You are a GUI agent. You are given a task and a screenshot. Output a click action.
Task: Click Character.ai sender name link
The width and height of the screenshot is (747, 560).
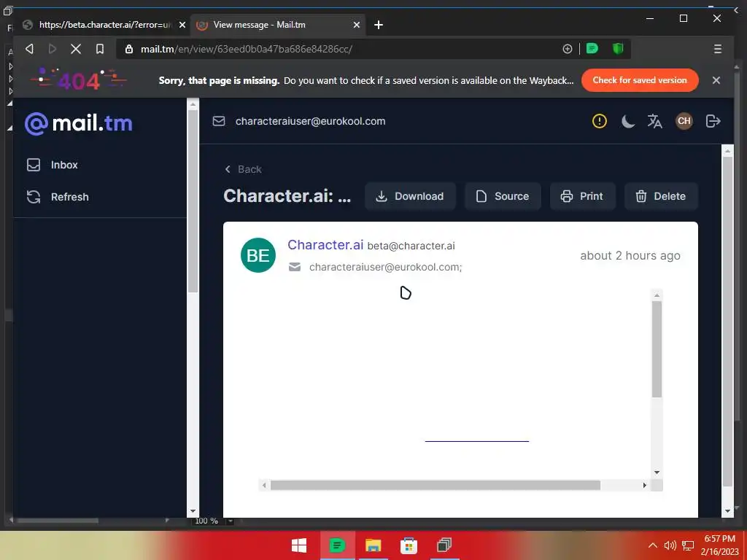point(325,245)
